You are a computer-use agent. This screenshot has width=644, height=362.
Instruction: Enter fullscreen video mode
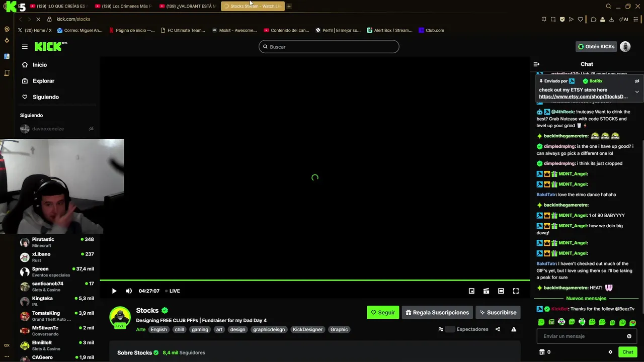516,291
